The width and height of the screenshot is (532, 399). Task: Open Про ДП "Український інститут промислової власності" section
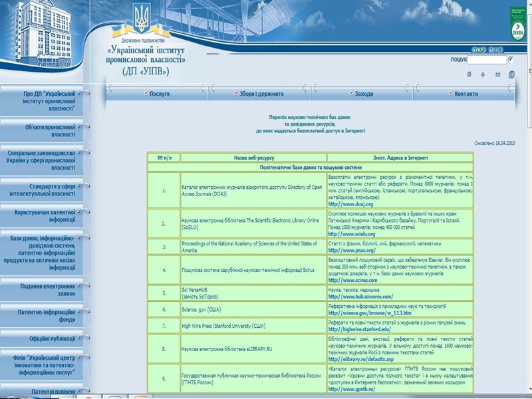41,101
